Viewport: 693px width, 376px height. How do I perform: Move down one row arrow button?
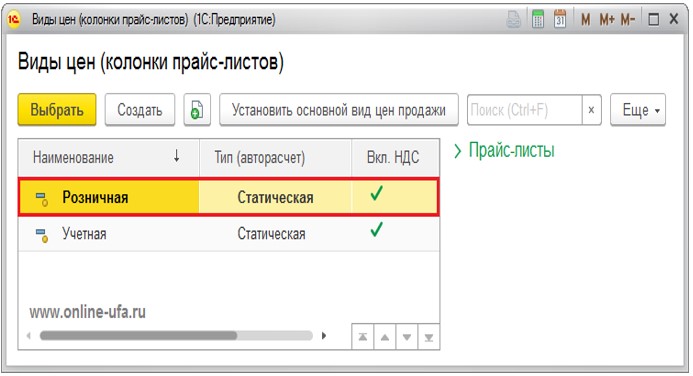pyautogui.click(x=407, y=337)
